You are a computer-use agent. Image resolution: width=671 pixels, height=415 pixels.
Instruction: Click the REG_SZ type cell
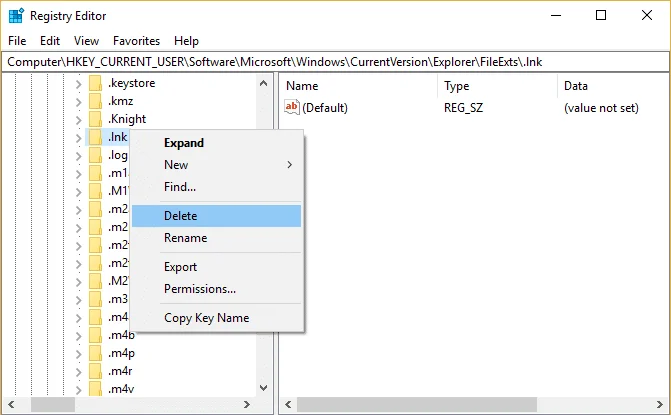pyautogui.click(x=463, y=108)
